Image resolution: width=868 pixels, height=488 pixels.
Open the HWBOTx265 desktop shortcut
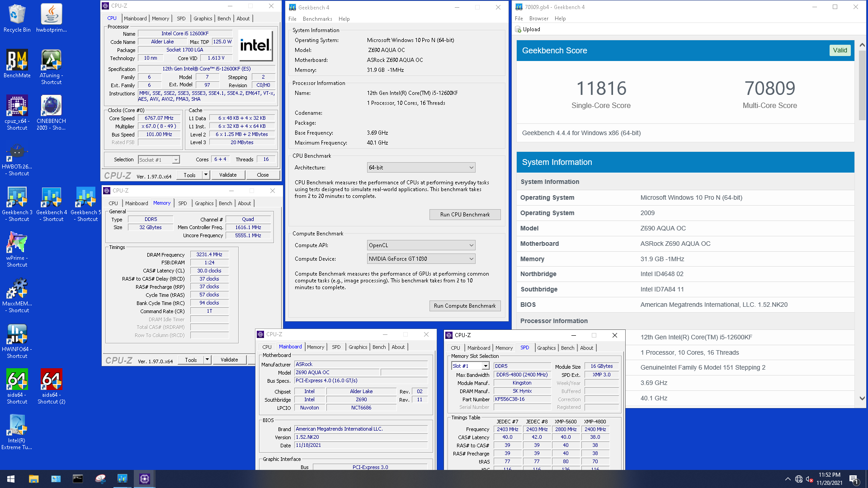pos(17,160)
